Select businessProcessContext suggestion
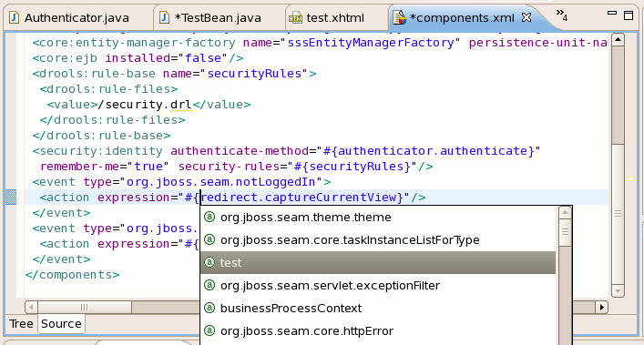This screenshot has height=345, width=644. tap(378, 308)
